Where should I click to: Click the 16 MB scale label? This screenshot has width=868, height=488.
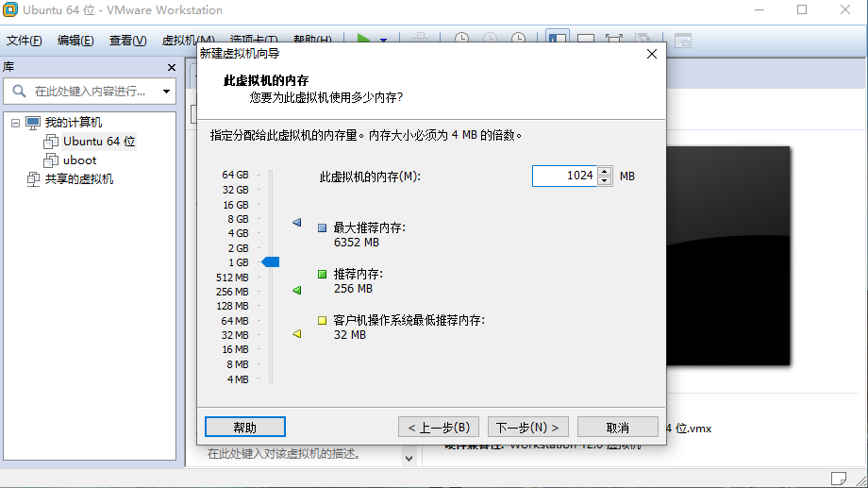point(235,349)
